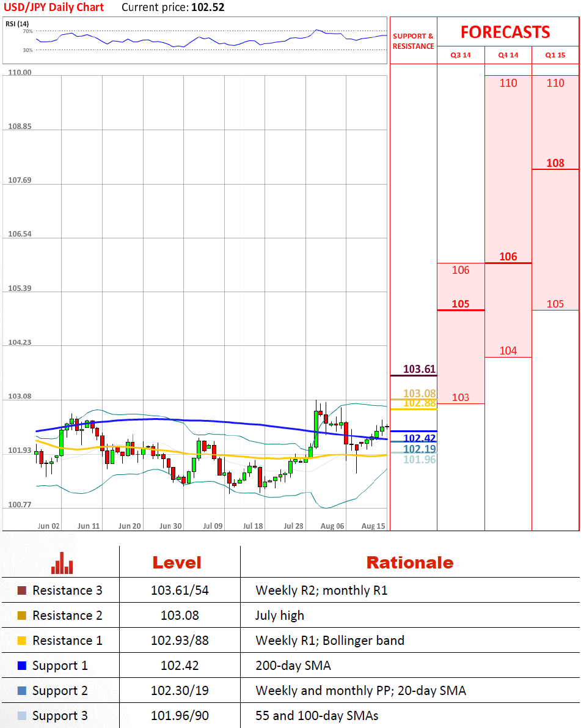Viewport: 581px width, 728px height.
Task: Select the 'Resistance 1' row label
Action: coord(67,640)
